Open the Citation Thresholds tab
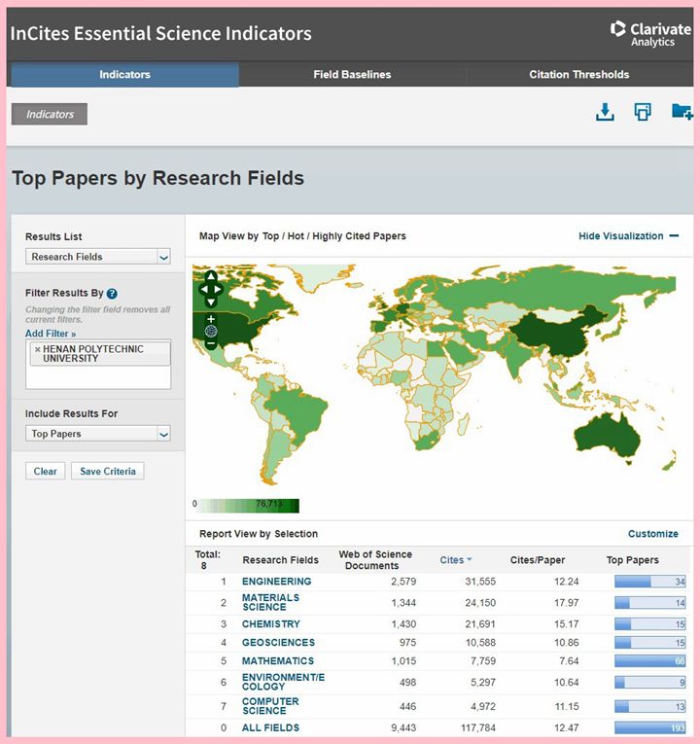This screenshot has height=744, width=700. [578, 75]
